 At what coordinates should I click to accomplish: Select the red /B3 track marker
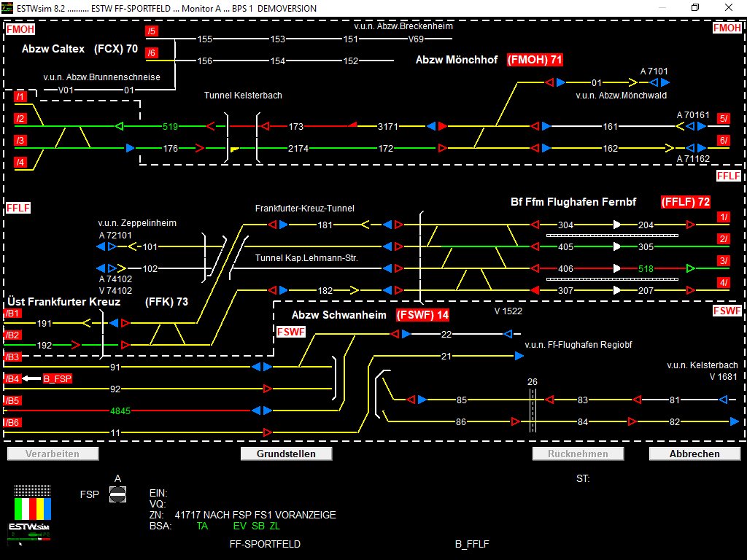pos(13,357)
